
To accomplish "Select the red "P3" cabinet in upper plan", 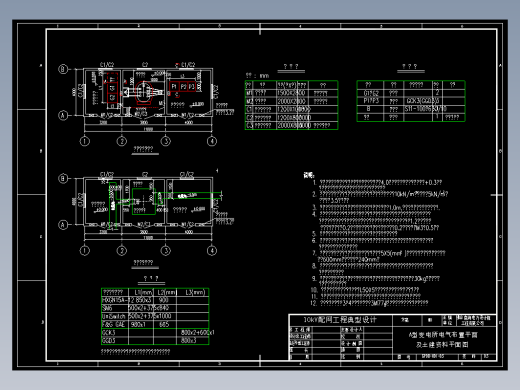I will [192, 87].
